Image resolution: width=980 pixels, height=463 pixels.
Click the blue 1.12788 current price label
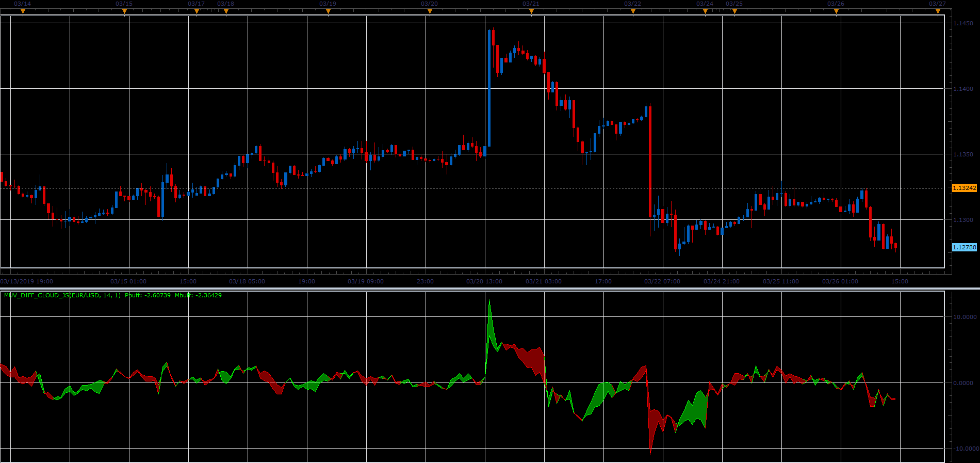coord(964,247)
